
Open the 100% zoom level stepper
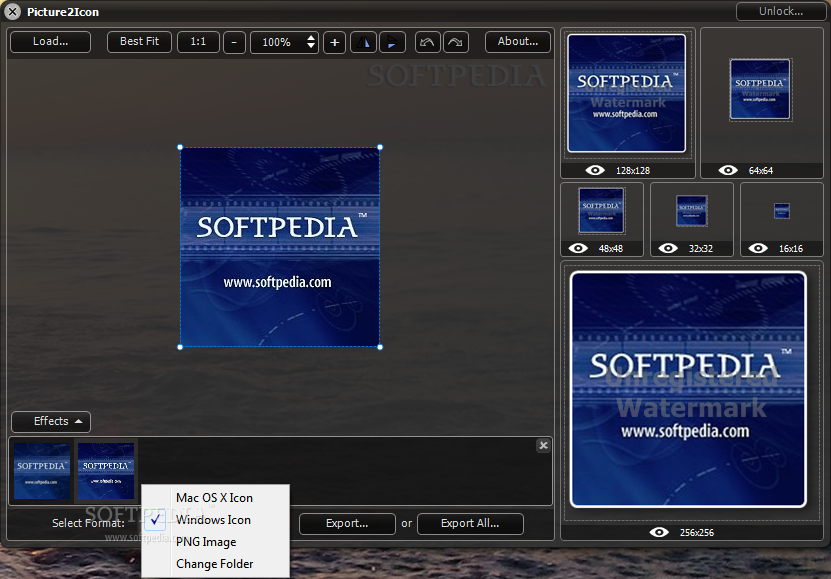coord(311,42)
